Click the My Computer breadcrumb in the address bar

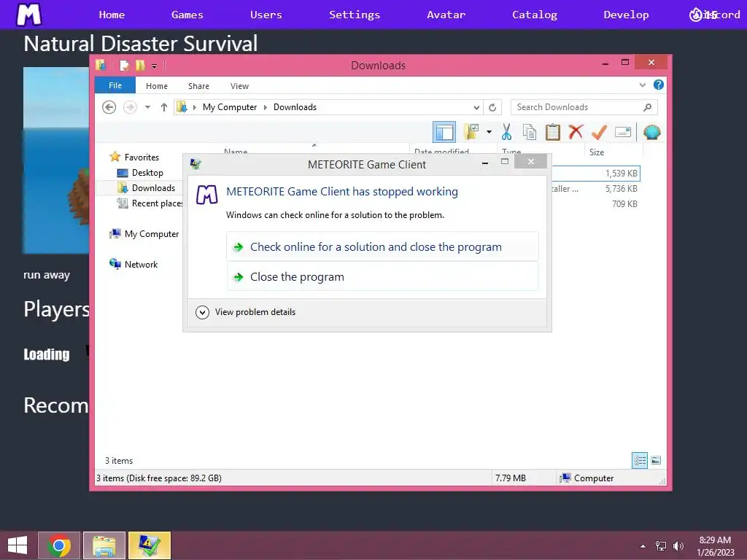[230, 107]
